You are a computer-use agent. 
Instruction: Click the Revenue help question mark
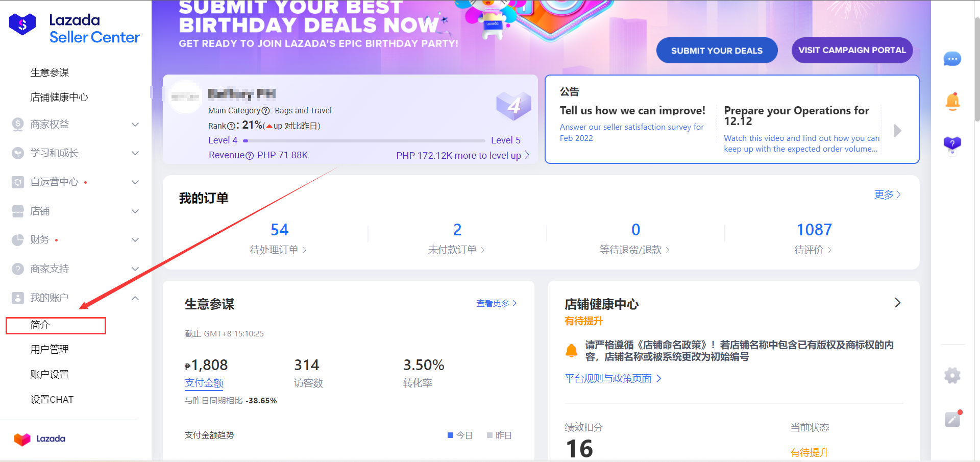coord(250,156)
